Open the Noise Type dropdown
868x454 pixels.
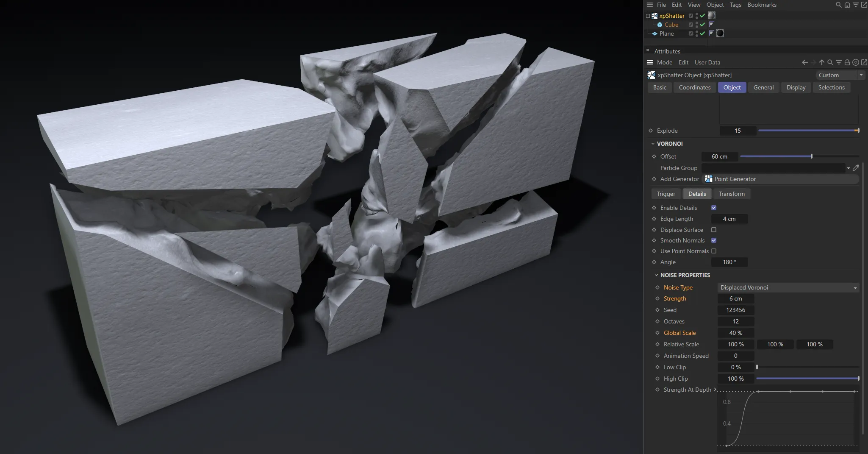click(855, 287)
